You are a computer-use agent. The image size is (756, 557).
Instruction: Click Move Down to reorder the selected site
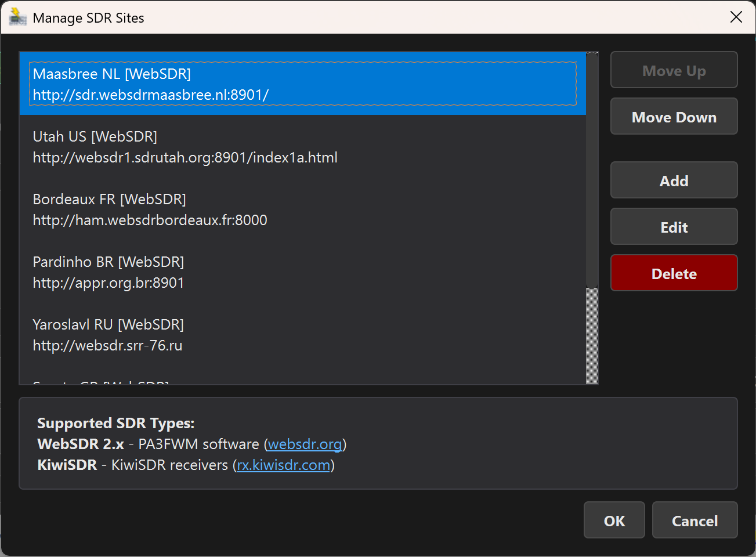(674, 116)
